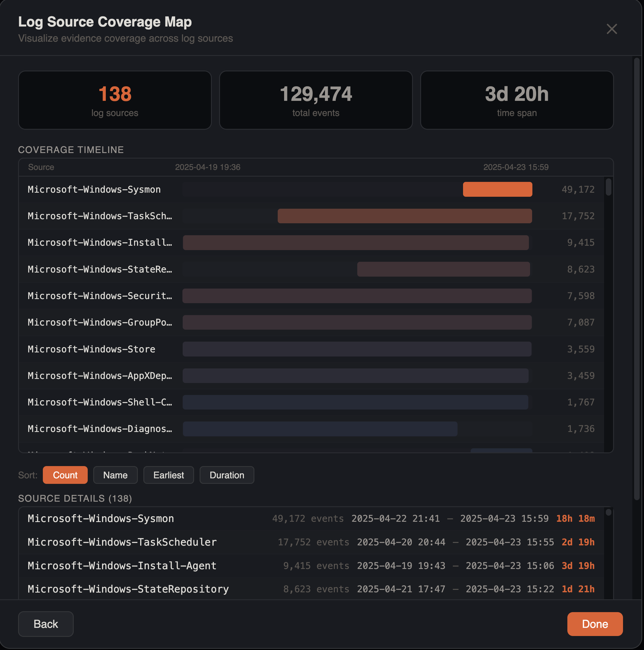
Task: Click the 129,474 total events card
Action: [316, 100]
